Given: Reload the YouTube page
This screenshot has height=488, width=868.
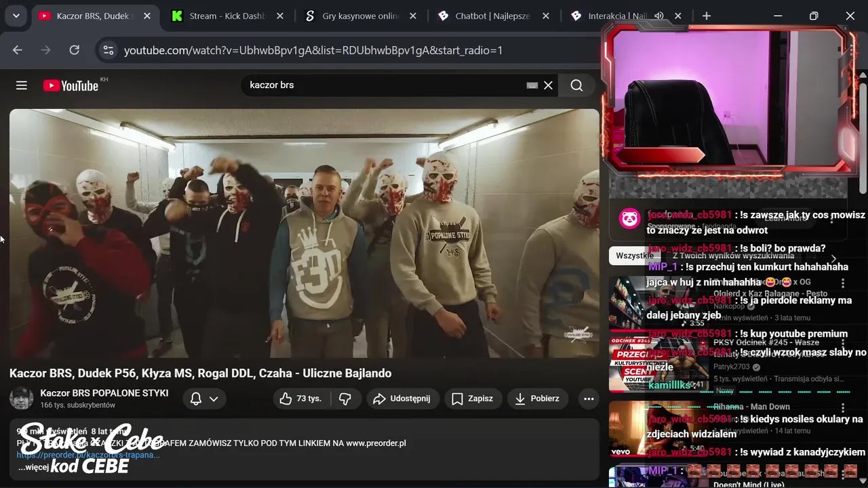Looking at the screenshot, I should (75, 50).
